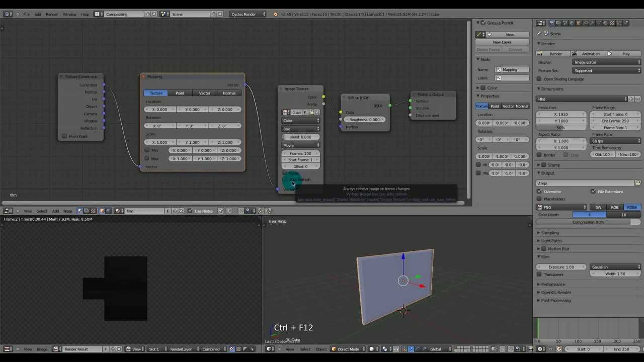Open the Object properties tab icon

coord(578,23)
